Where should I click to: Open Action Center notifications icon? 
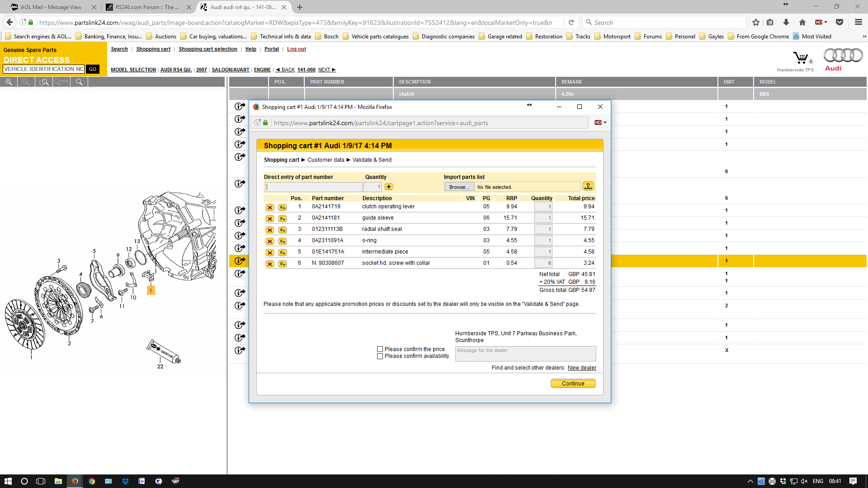coord(853,481)
